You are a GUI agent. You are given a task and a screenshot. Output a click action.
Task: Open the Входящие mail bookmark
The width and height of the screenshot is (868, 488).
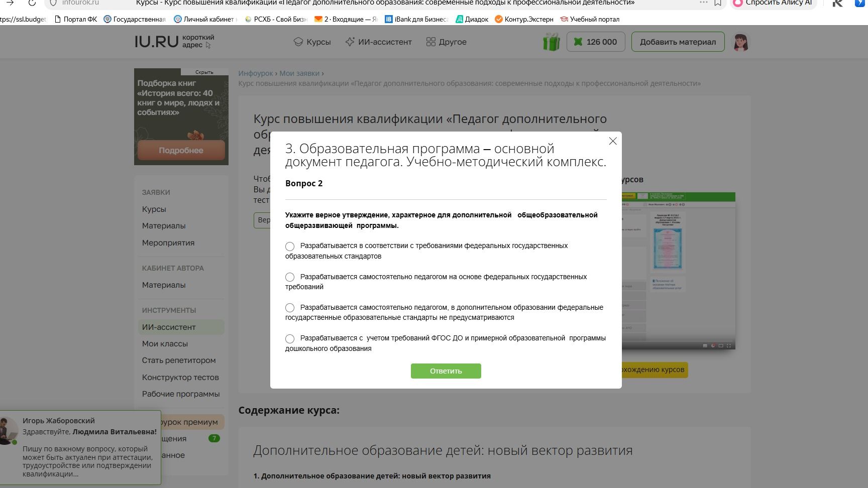(x=346, y=19)
